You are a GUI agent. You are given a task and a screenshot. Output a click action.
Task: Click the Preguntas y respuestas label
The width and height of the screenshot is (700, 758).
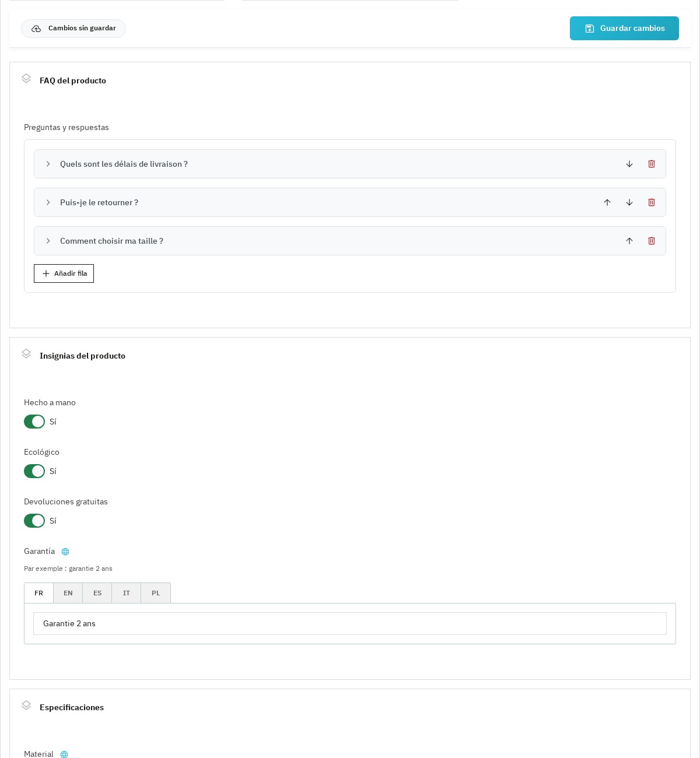[x=66, y=127]
